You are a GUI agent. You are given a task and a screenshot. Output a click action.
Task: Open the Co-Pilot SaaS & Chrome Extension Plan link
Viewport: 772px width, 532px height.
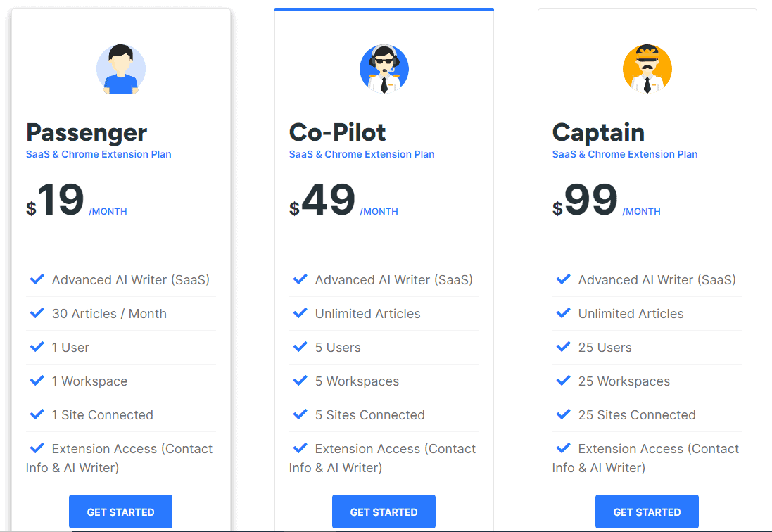[x=362, y=154]
